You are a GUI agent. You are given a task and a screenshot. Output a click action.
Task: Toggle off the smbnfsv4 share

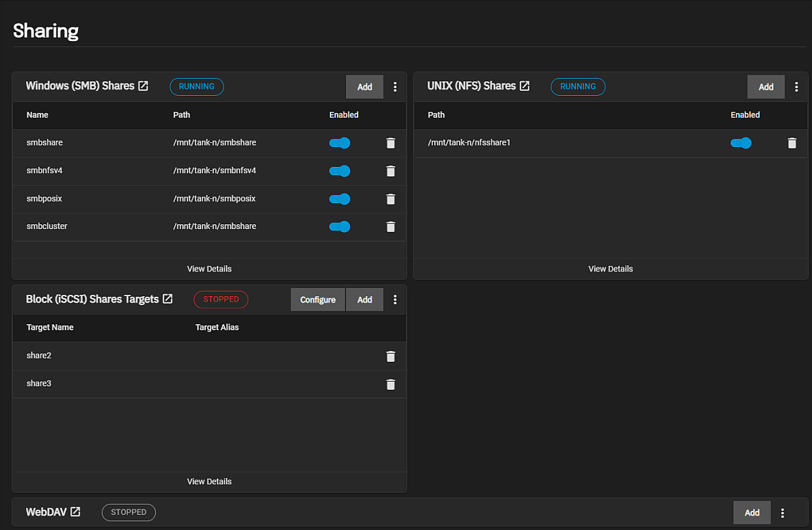coord(339,171)
